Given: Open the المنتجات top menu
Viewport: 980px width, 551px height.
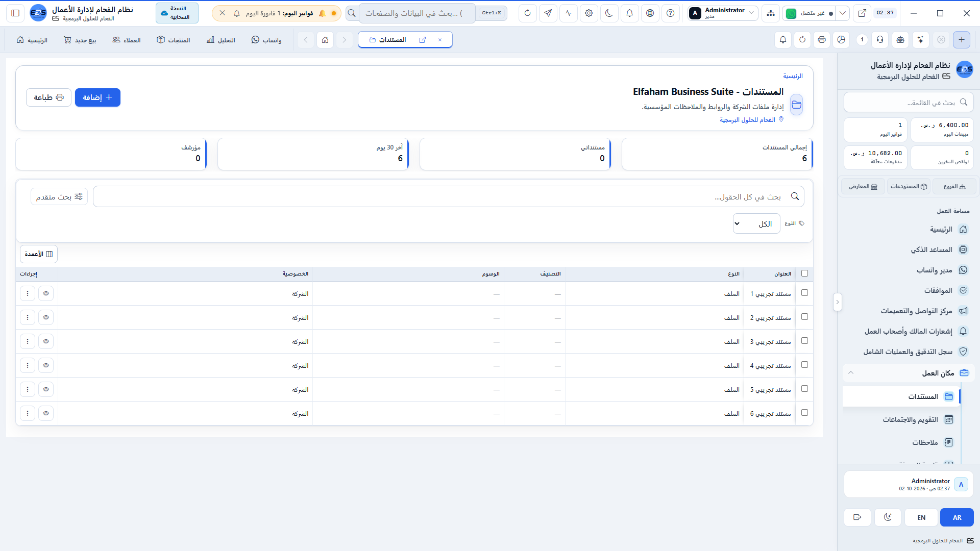Looking at the screenshot, I should [x=174, y=40].
